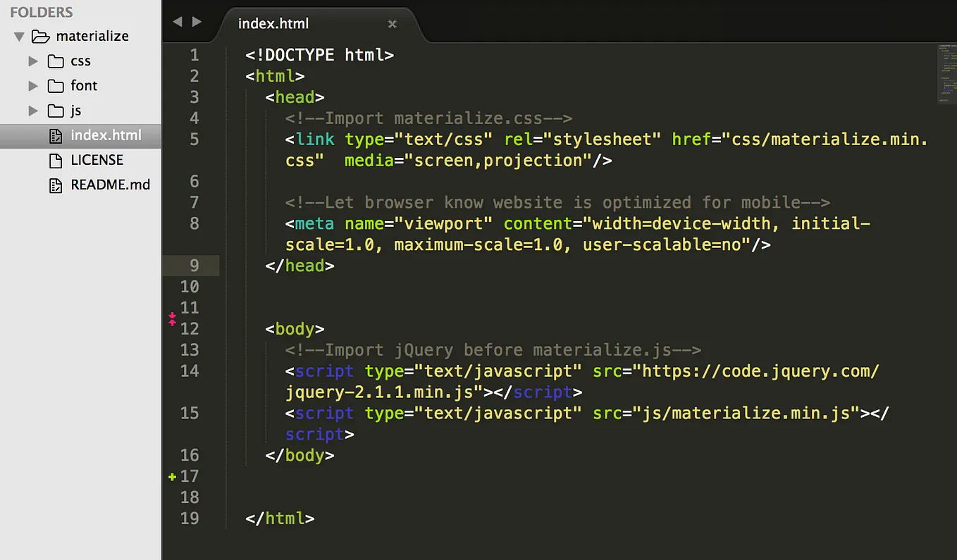This screenshot has height=560, width=957.
Task: Collapse the materialize folder
Action: click(x=18, y=36)
